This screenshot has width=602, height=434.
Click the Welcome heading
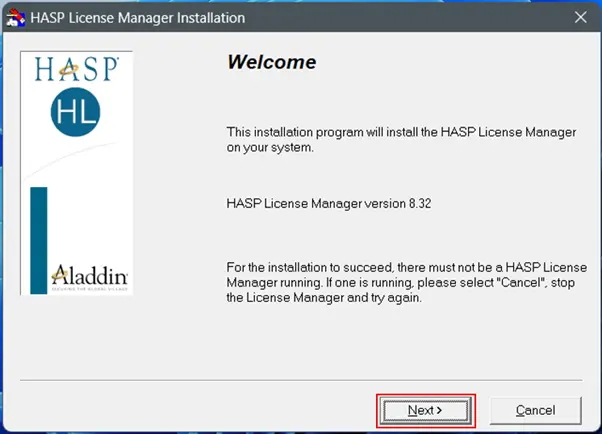tap(272, 62)
